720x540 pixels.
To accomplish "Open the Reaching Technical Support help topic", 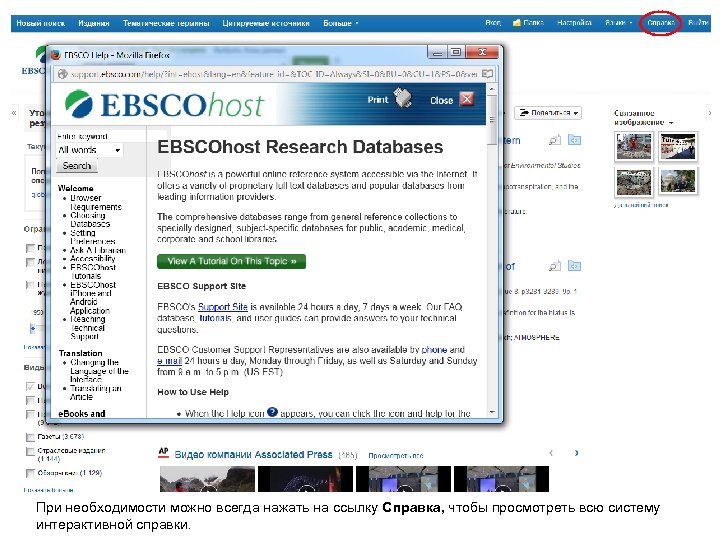I will pos(88,327).
